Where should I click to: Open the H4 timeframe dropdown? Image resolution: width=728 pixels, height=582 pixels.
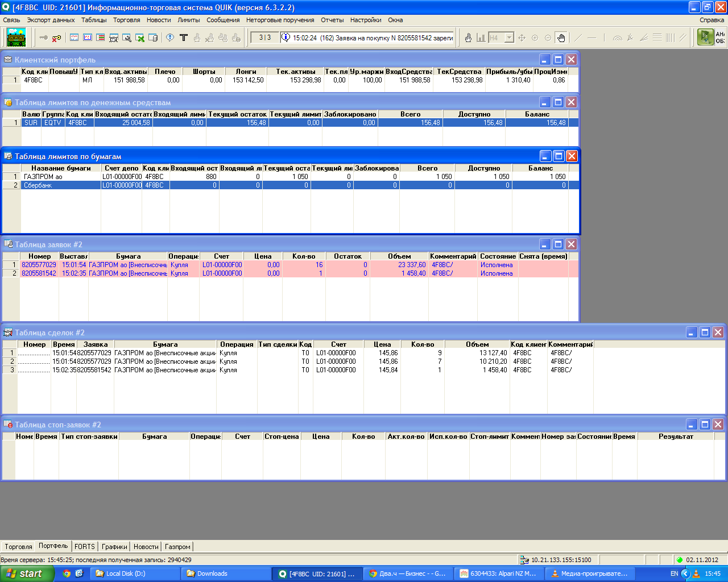(x=509, y=38)
